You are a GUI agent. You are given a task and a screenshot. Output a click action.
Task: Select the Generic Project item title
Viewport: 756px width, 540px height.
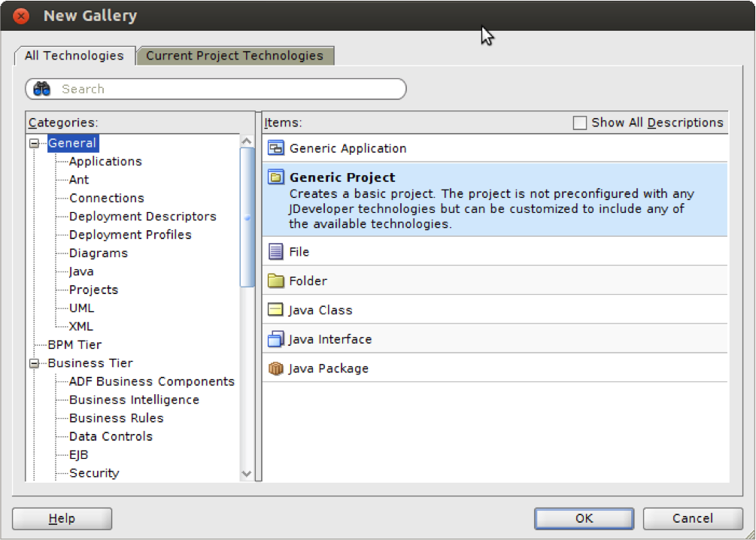tap(342, 177)
